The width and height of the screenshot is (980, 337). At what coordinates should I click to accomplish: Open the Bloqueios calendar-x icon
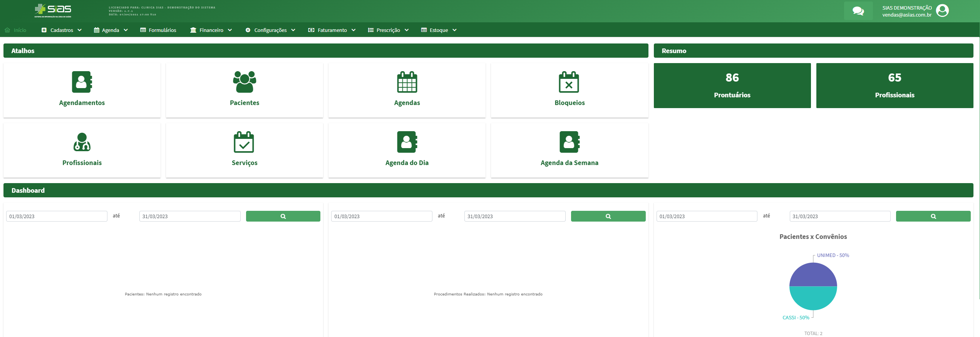[x=569, y=82]
